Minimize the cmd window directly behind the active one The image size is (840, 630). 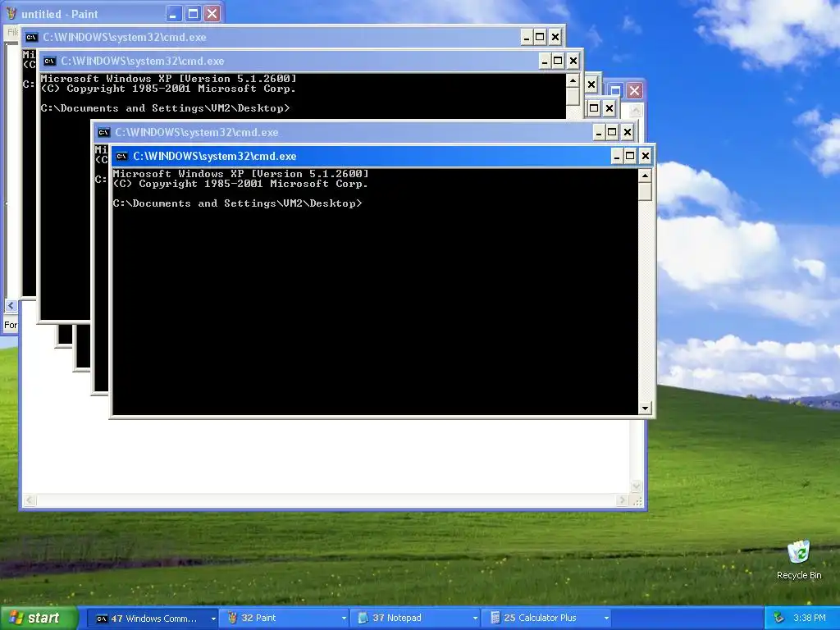coord(599,132)
